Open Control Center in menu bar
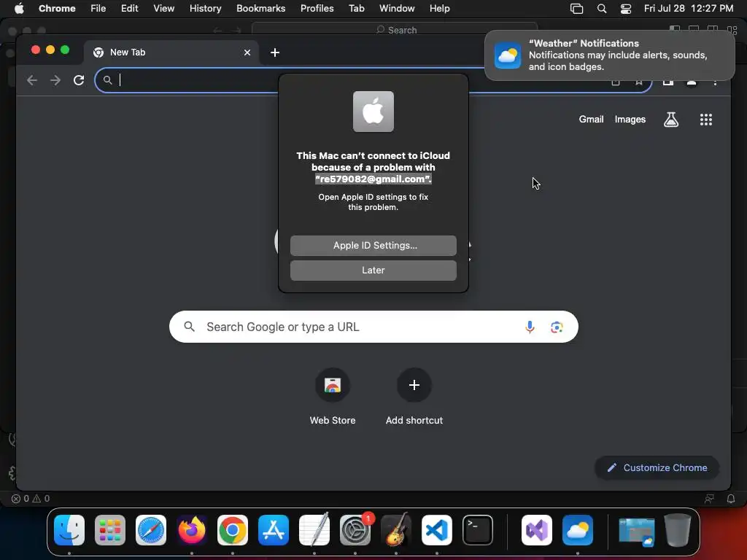The image size is (747, 560). coord(625,9)
